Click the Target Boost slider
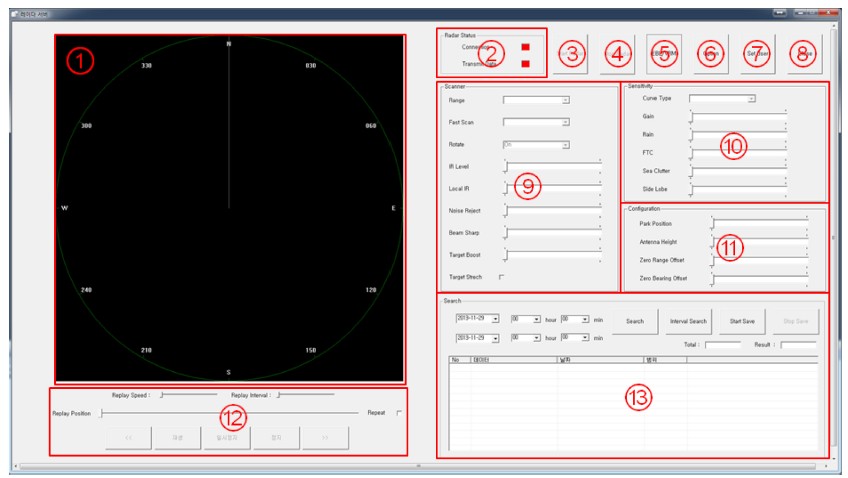This screenshot has height=478, width=848. pos(553,255)
